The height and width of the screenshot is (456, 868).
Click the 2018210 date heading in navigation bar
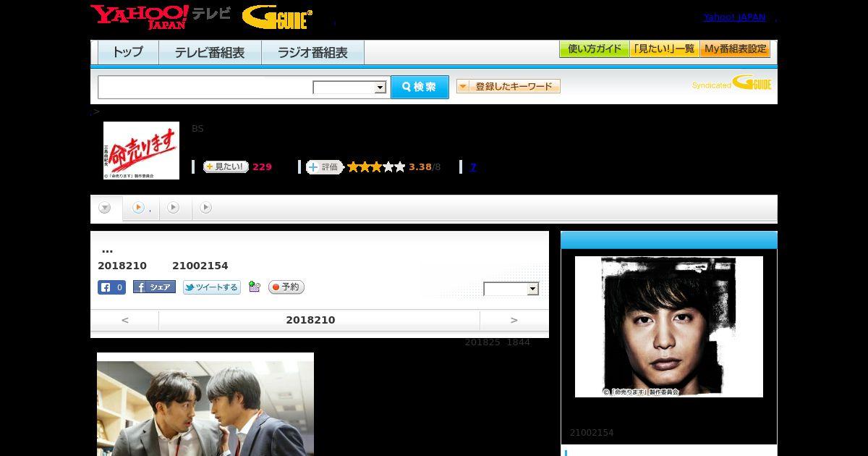[x=310, y=320]
